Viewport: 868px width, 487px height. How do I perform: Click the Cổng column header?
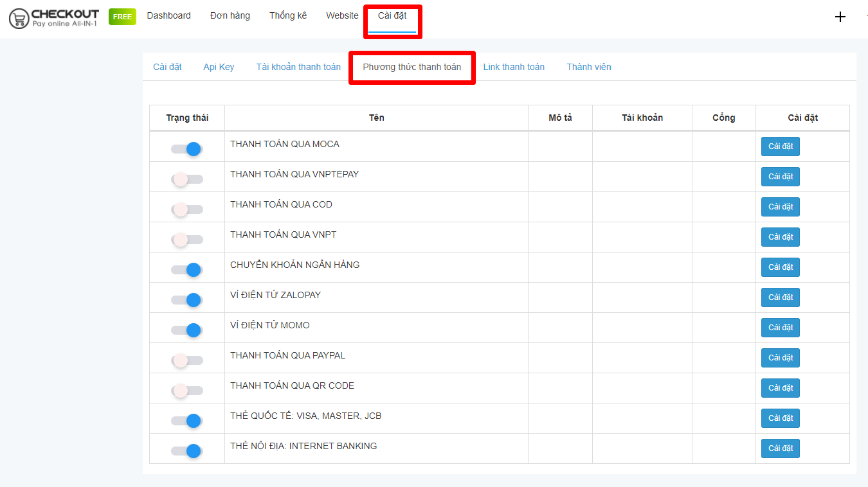tap(724, 118)
